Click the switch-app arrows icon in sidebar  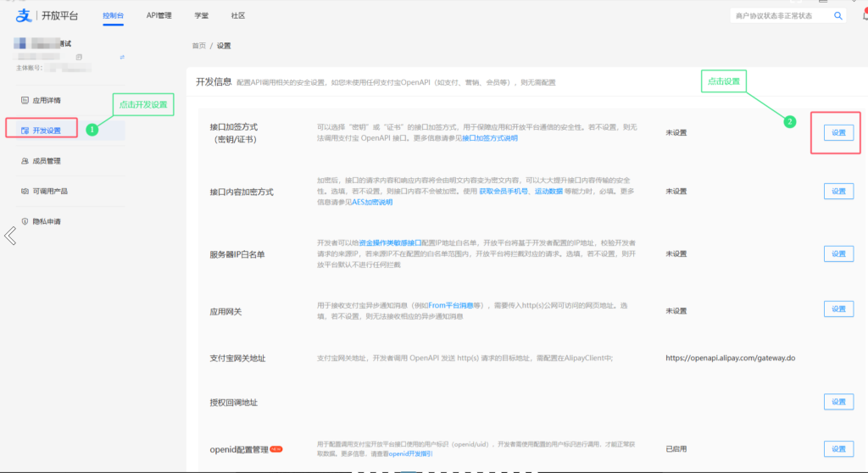122,57
